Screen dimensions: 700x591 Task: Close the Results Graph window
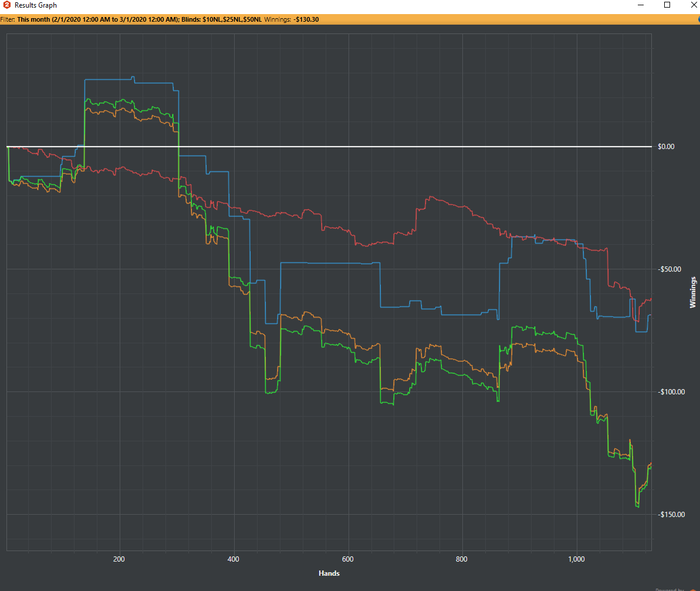[694, 5]
